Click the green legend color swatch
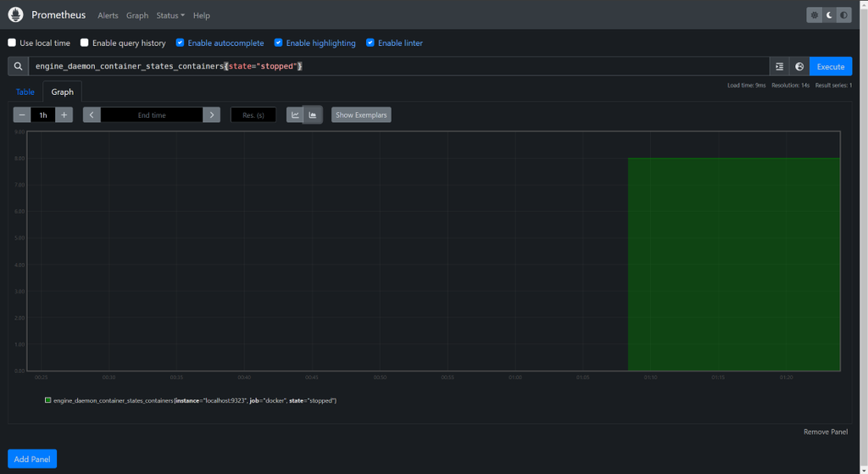The image size is (868, 474). pos(48,400)
